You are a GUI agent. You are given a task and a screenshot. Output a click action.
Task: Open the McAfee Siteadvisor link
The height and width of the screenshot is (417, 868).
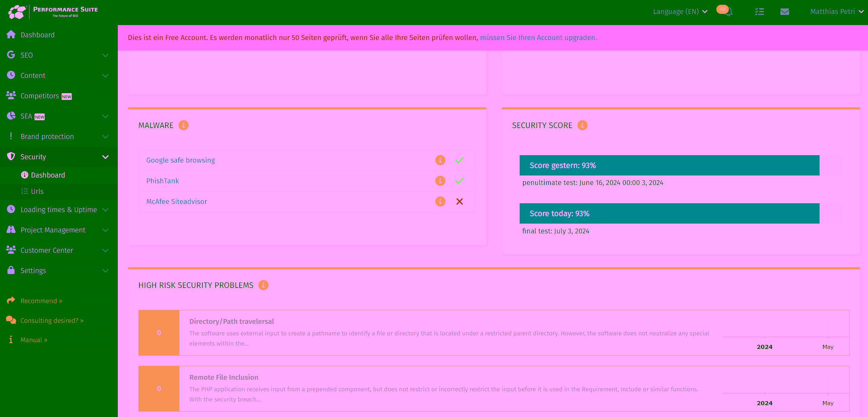tap(176, 202)
